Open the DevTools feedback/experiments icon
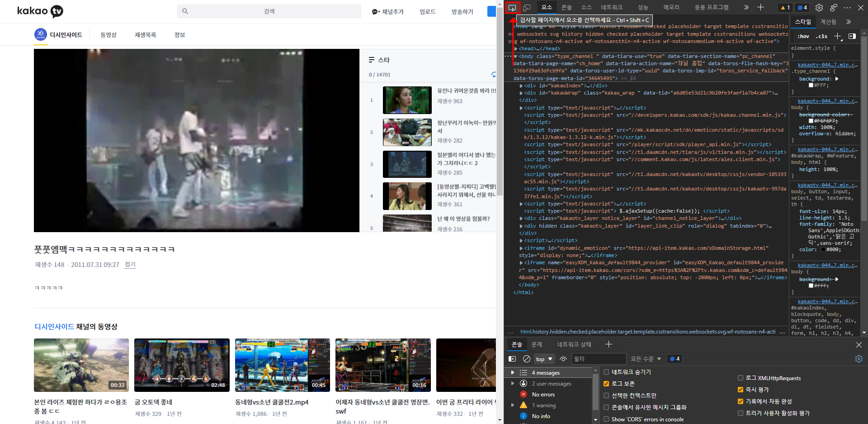This screenshot has height=424, width=868. [833, 8]
